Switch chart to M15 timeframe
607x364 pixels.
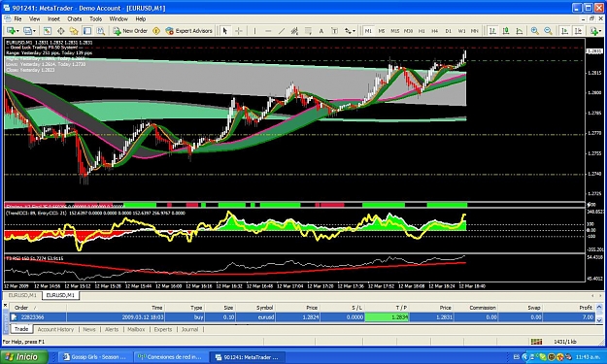pos(395,31)
